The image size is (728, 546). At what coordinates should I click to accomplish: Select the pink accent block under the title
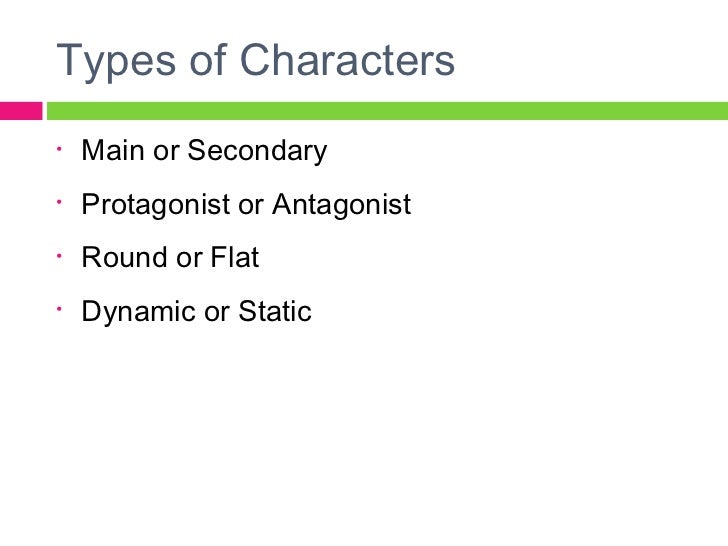pyautogui.click(x=21, y=111)
